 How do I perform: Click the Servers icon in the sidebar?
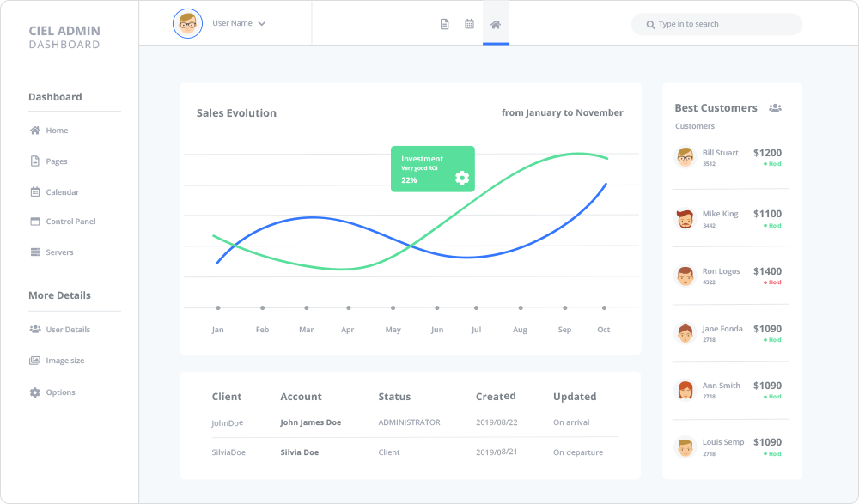[x=35, y=252]
